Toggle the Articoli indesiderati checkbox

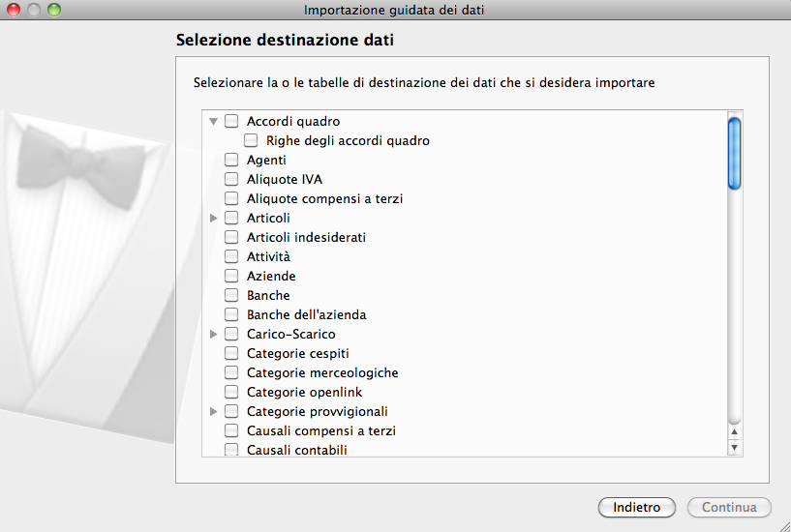tap(231, 238)
